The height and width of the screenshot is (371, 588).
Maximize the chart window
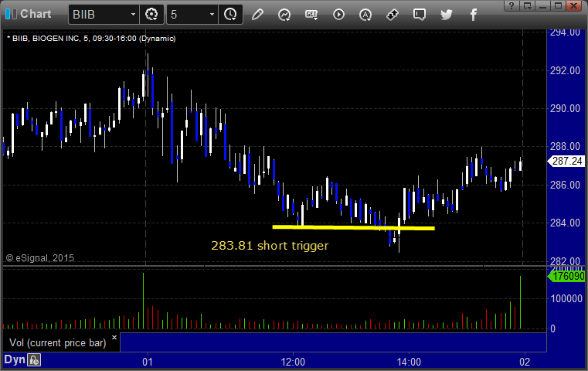click(558, 5)
